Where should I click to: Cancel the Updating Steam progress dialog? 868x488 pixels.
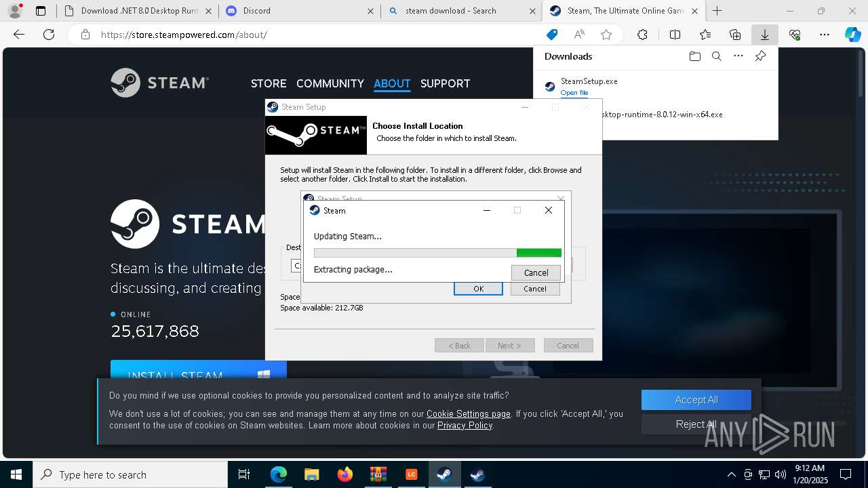pos(536,272)
